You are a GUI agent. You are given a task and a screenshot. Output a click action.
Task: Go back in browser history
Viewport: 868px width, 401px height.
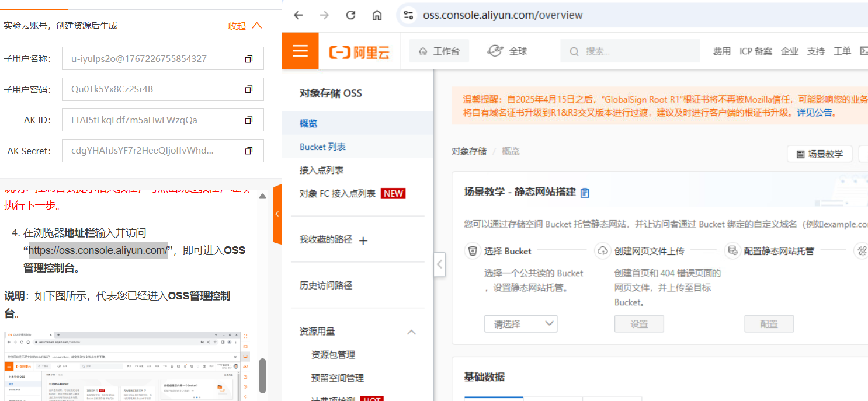pyautogui.click(x=298, y=15)
